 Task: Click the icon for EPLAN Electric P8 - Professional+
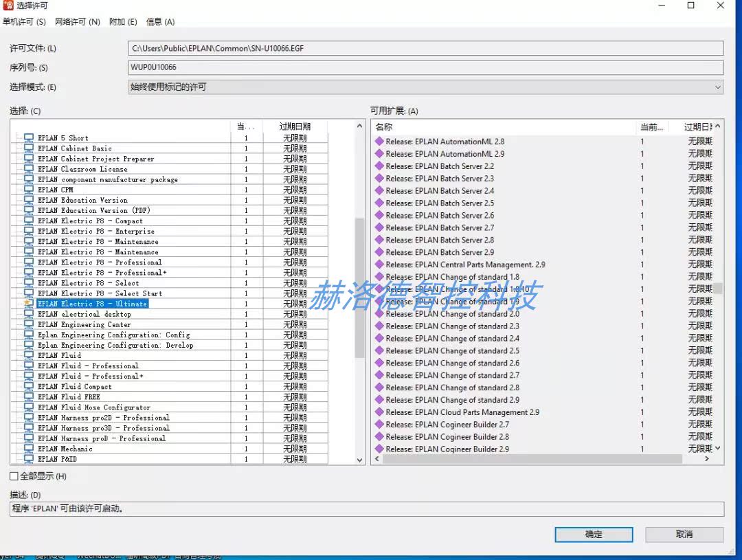point(29,272)
